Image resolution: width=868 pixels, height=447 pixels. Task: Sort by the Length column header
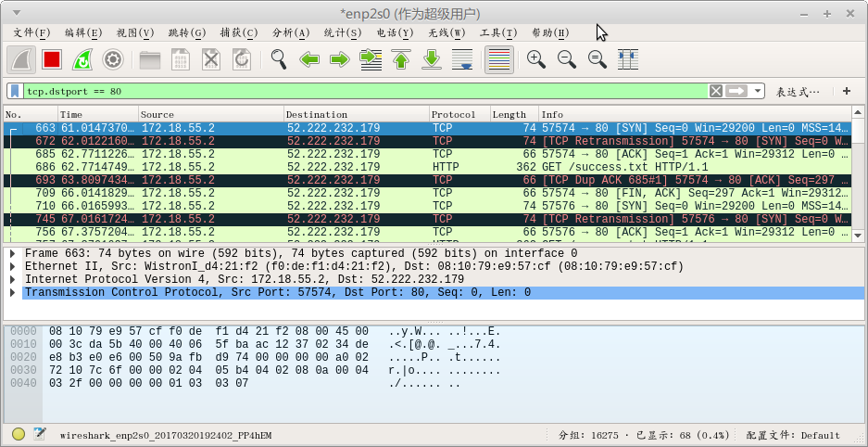pos(514,115)
